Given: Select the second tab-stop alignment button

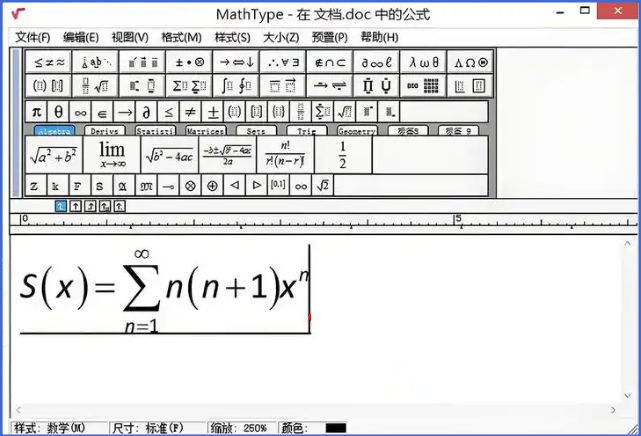Looking at the screenshot, I should tap(75, 206).
